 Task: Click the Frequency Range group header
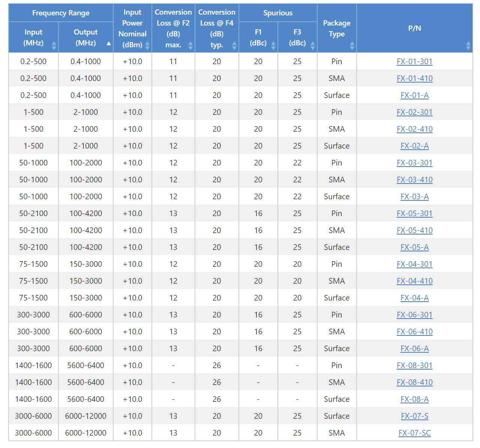[x=61, y=13]
